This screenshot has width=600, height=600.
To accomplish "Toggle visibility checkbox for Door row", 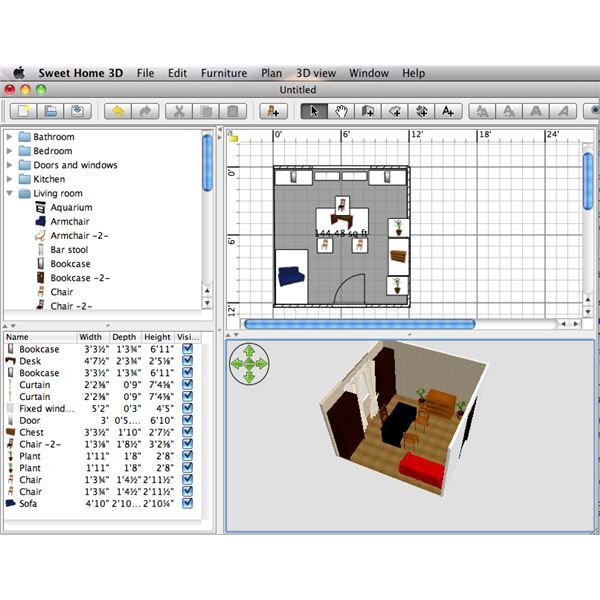I will point(187,420).
